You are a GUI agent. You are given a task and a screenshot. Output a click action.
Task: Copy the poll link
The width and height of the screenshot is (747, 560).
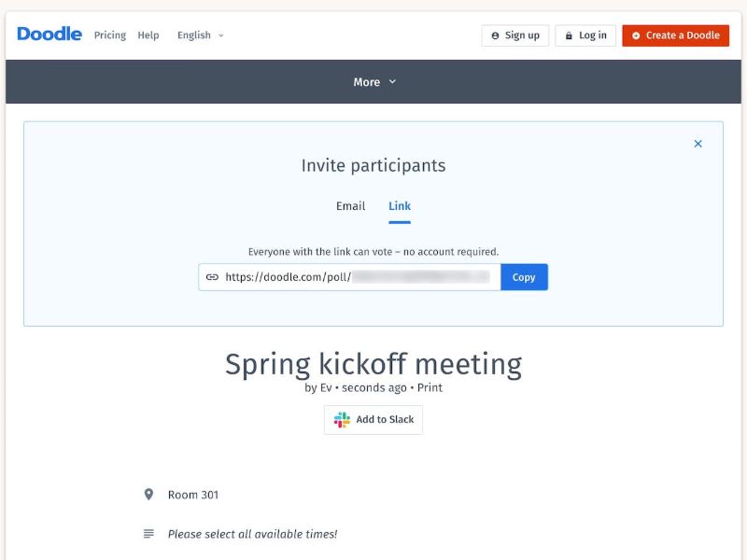click(x=524, y=277)
